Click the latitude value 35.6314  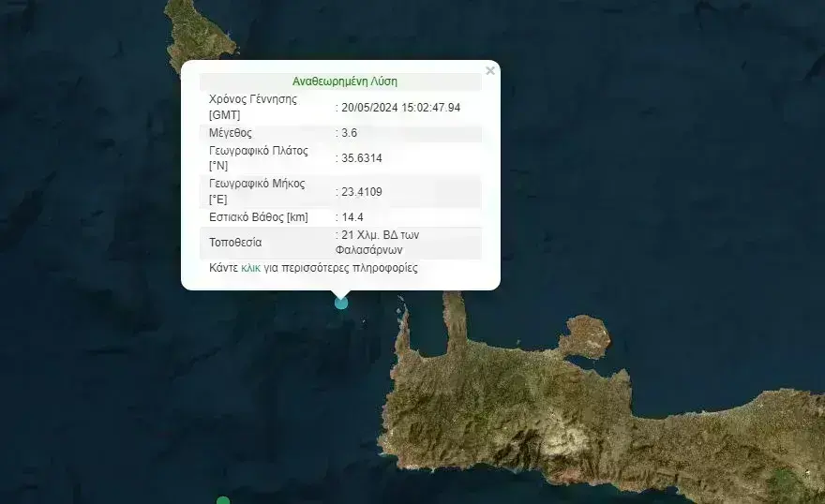(x=361, y=158)
